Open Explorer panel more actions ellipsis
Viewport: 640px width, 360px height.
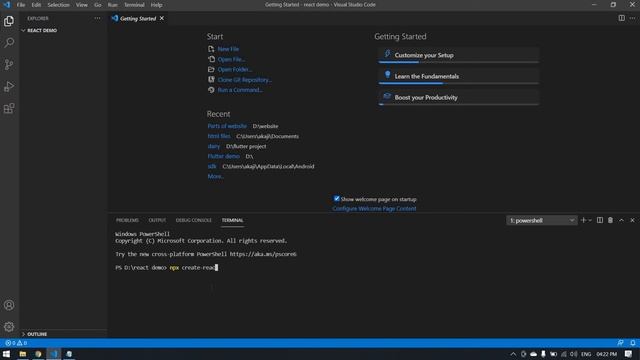[97, 18]
